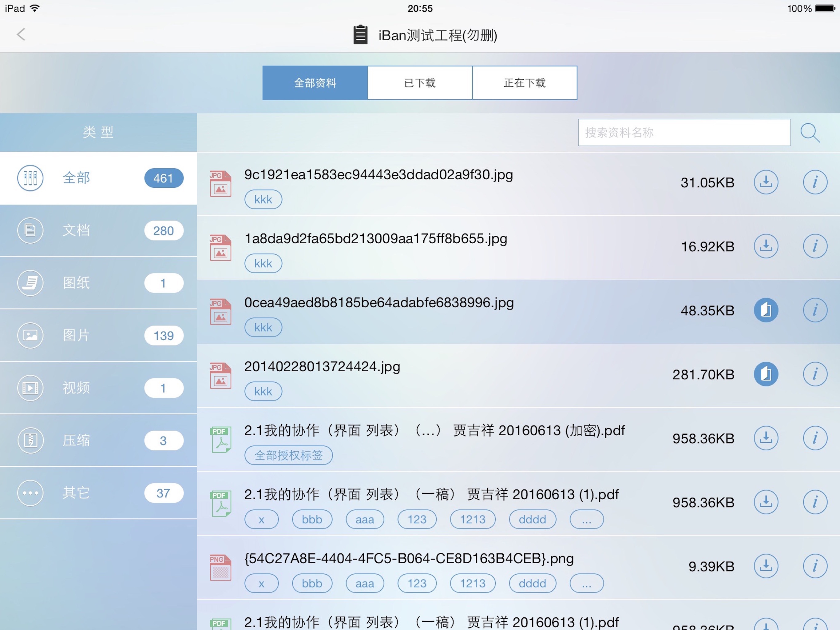This screenshot has height=630, width=840.
Task: Show info for the {54C27A8E-4404...}.png file
Action: coord(815,566)
